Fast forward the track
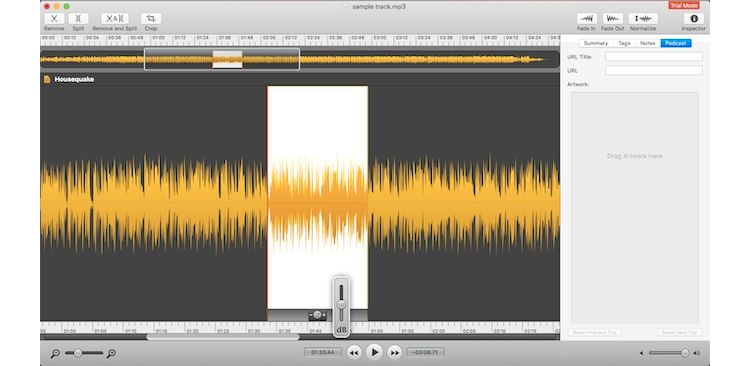Screen dimensions: 750x366 [x=394, y=353]
